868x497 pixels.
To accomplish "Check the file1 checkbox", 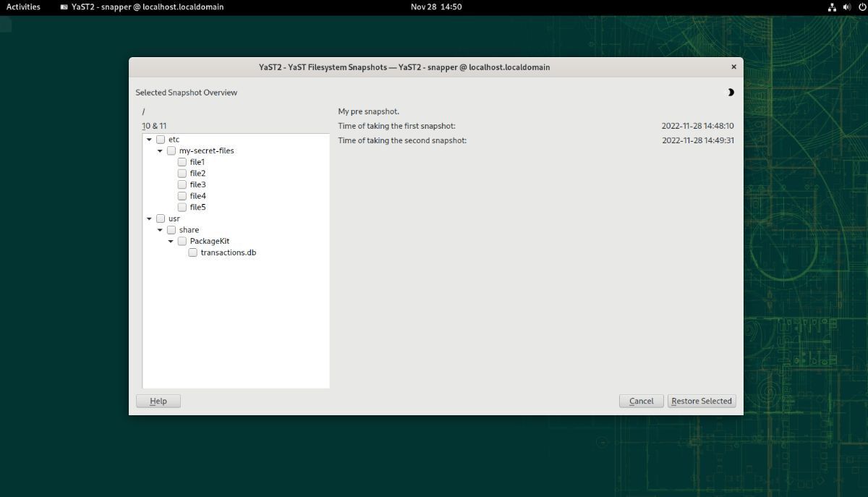I will point(182,162).
